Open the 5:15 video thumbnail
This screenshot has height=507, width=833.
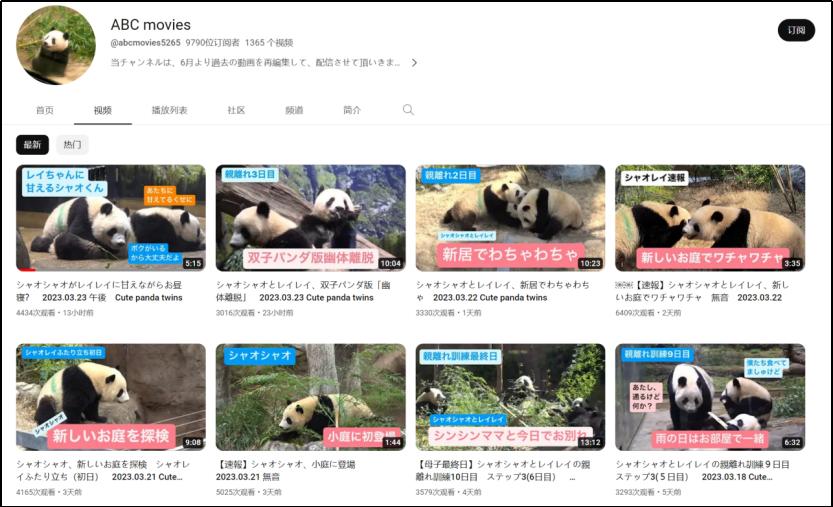(111, 218)
